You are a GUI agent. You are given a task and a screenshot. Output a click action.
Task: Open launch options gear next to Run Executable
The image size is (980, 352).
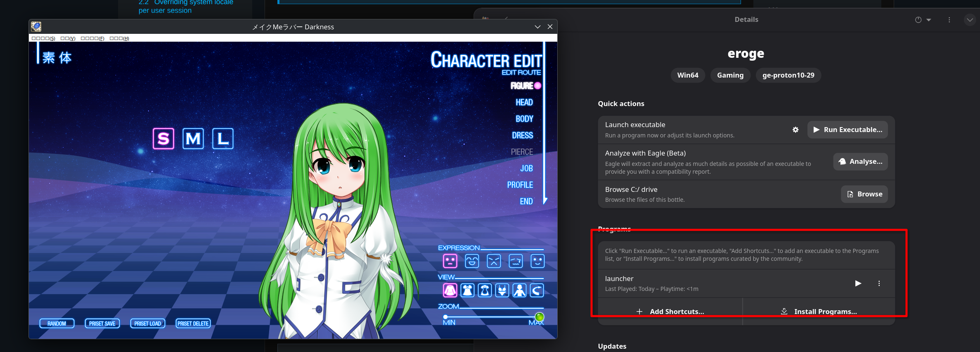point(795,130)
